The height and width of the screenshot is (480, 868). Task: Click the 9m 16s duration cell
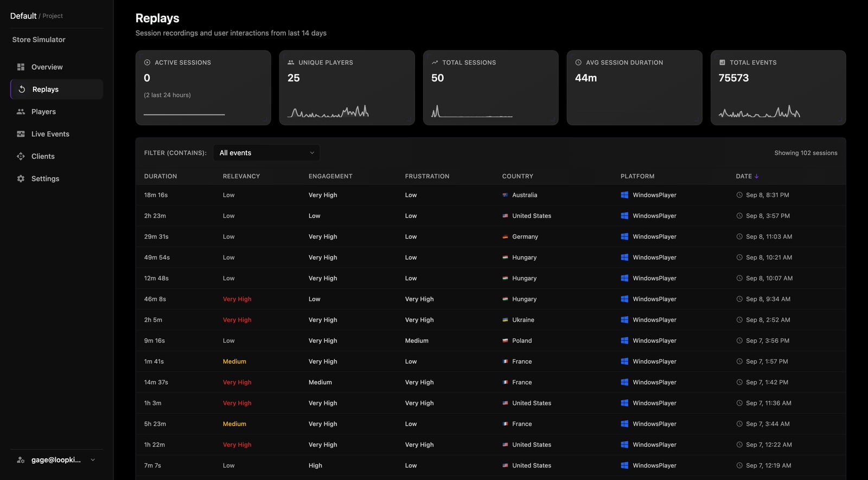click(155, 341)
